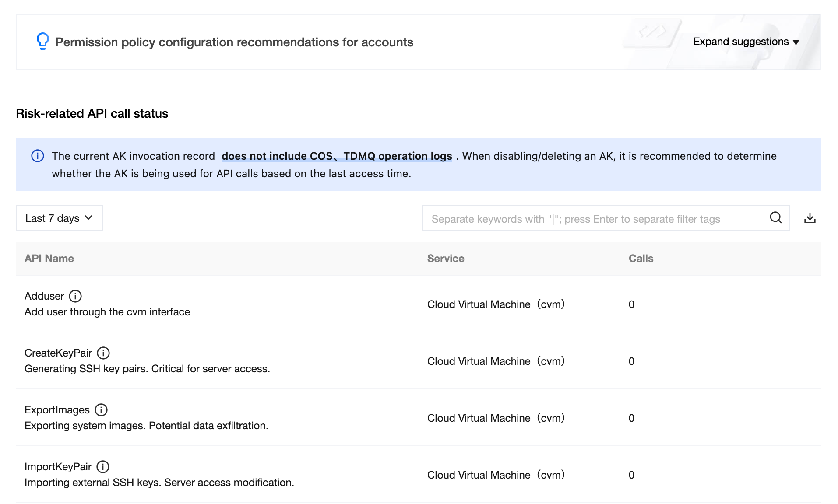Click the API Name column header
Image resolution: width=838 pixels, height=504 pixels.
click(x=49, y=259)
